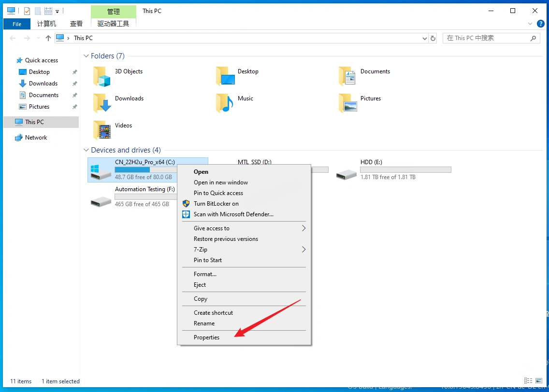Open the recent locations dropdown arrow
The height and width of the screenshot is (392, 549).
[38, 38]
